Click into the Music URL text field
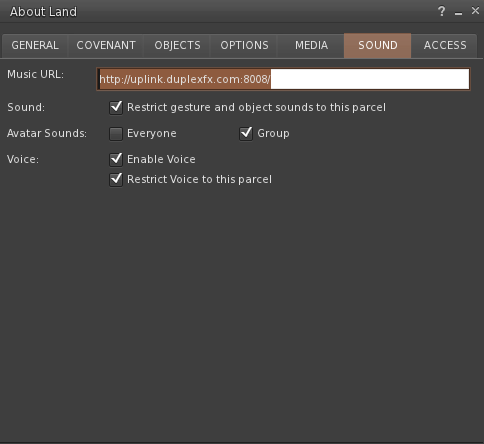Viewport: 484px width, 444px height. click(x=283, y=79)
